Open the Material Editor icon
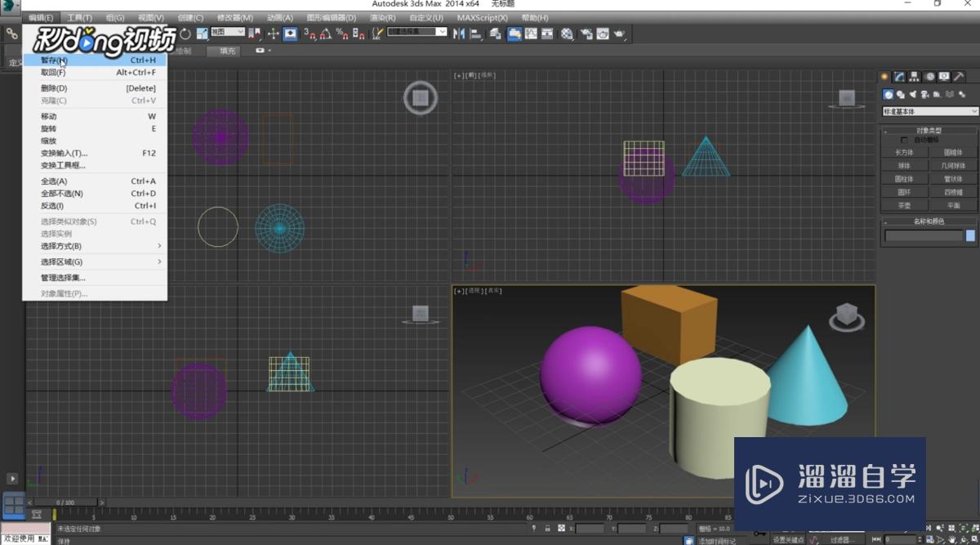Screen dimensions: 980x545 pyautogui.click(x=567, y=34)
